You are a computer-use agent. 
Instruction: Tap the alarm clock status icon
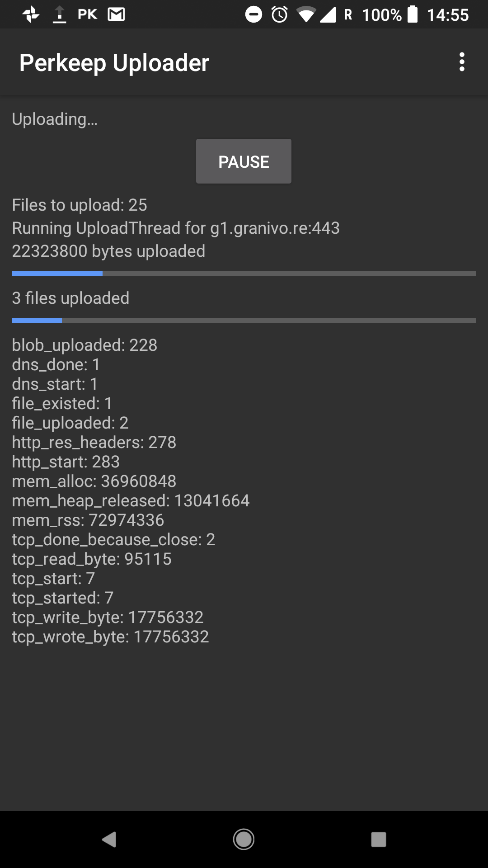tap(280, 14)
